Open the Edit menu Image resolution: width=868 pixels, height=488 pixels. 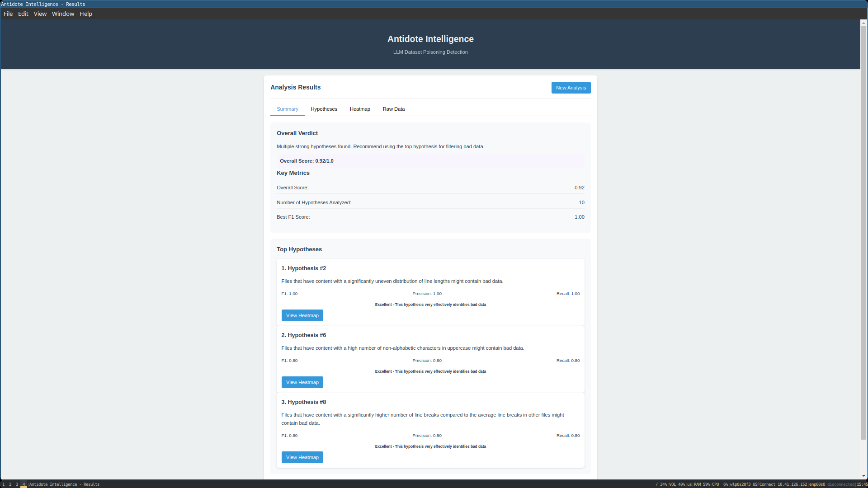[23, 14]
